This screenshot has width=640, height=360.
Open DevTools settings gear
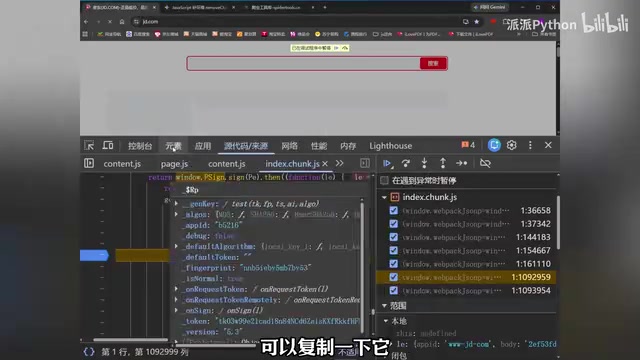click(x=511, y=145)
